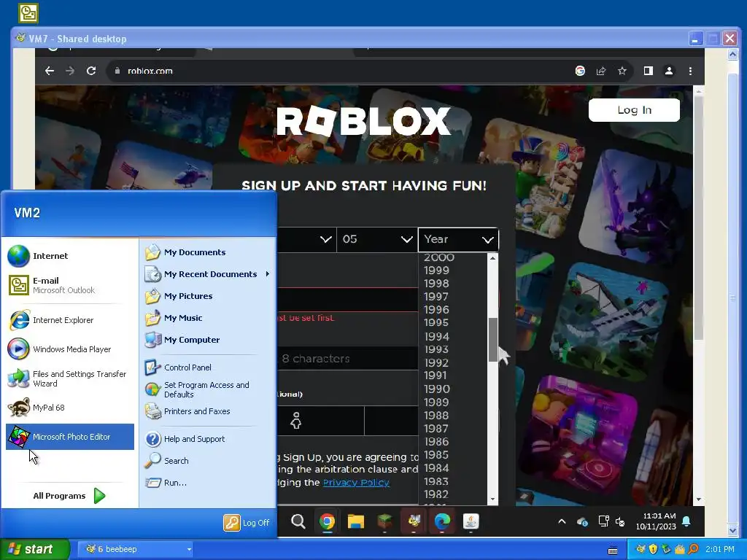747x560 pixels.
Task: Click XP system tray clock 2:01 PM
Action: point(720,549)
